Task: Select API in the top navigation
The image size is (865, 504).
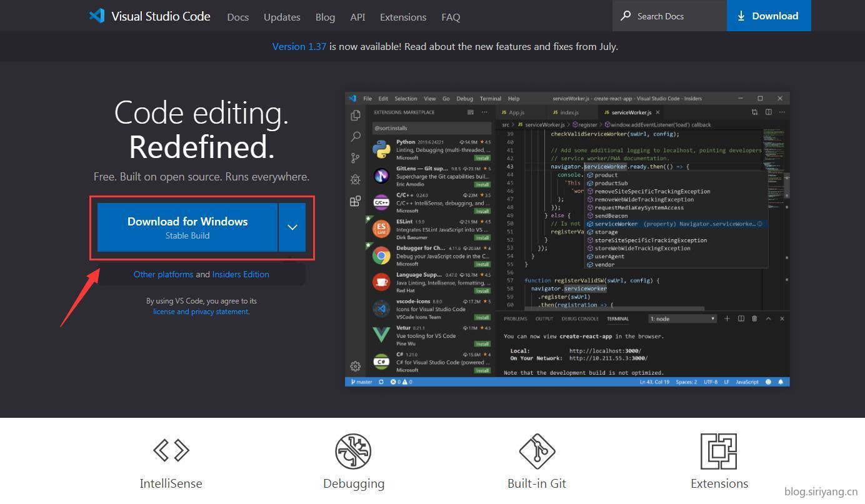Action: tap(357, 17)
